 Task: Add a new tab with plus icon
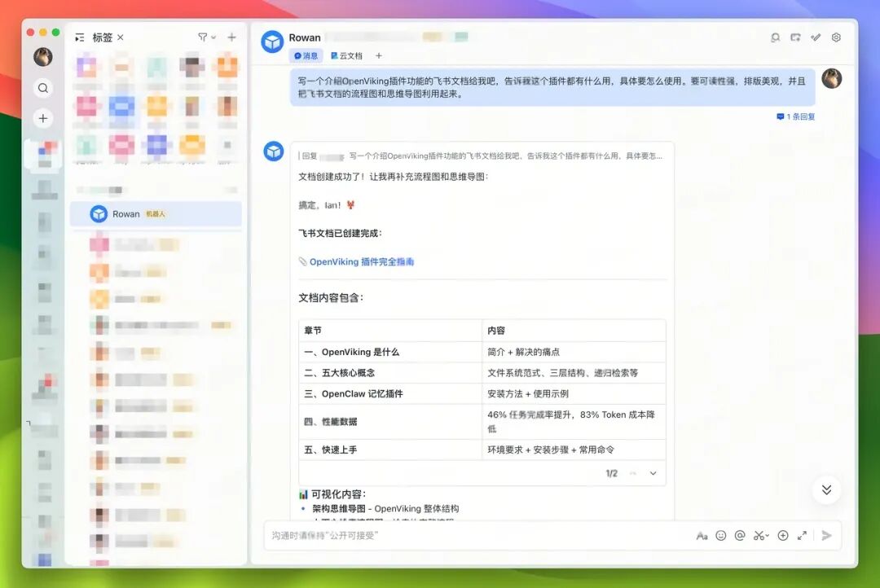pyautogui.click(x=379, y=55)
